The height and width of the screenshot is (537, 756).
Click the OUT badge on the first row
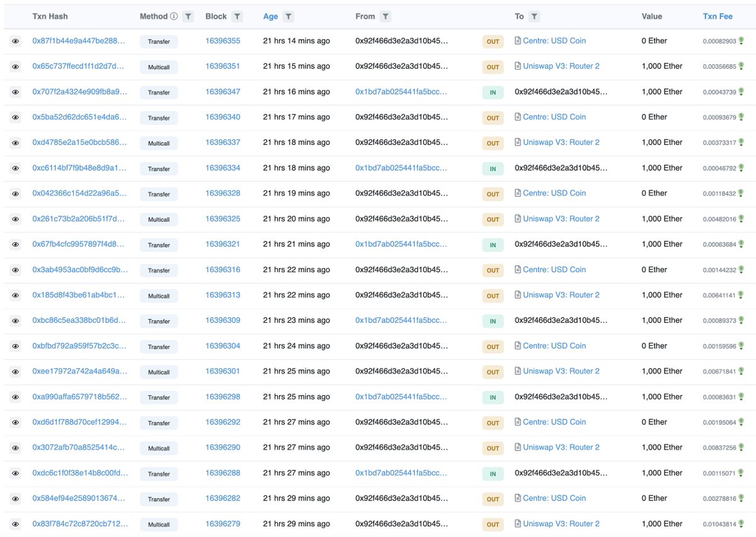493,40
